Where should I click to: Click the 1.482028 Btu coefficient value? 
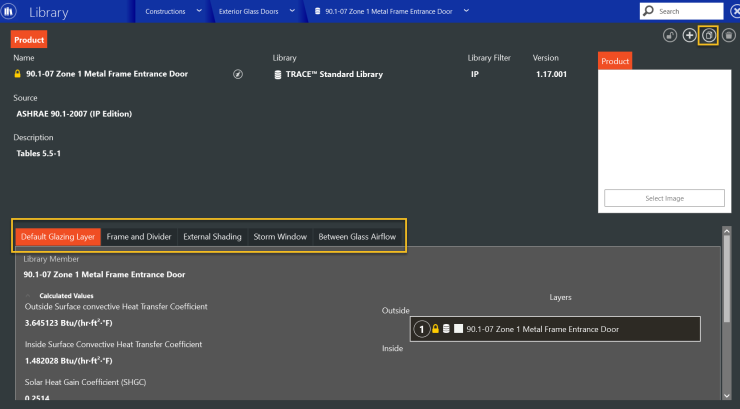(68, 361)
